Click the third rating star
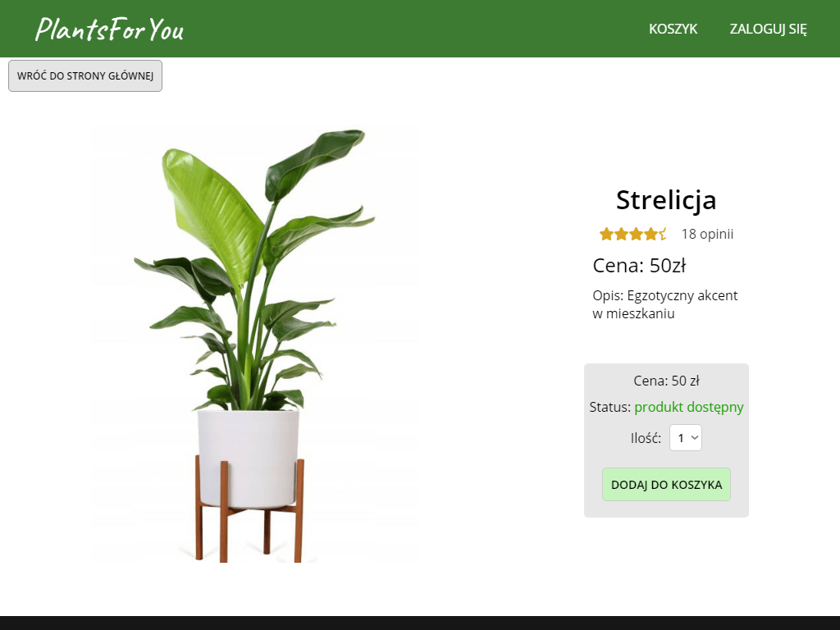This screenshot has width=840, height=630. tap(637, 234)
